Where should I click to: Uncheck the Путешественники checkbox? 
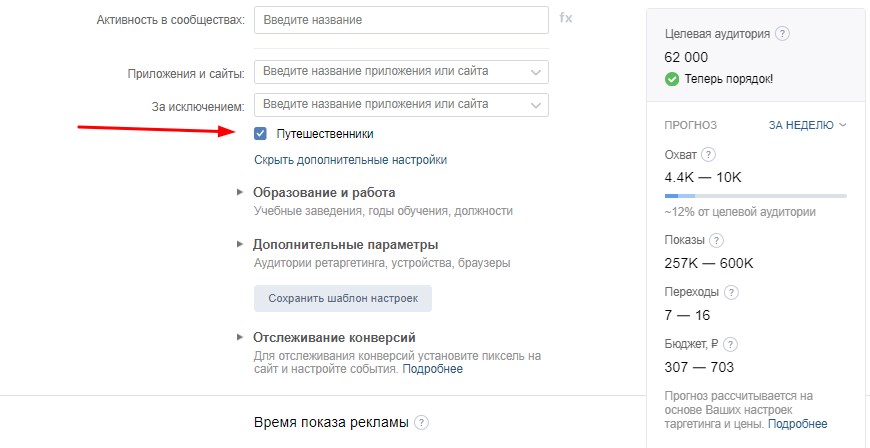pyautogui.click(x=260, y=134)
